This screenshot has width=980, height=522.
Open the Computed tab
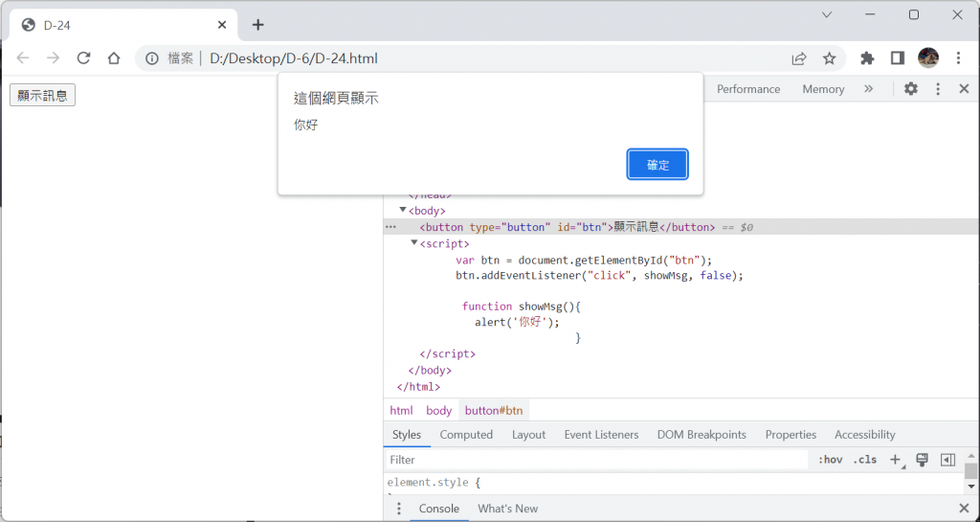click(466, 435)
